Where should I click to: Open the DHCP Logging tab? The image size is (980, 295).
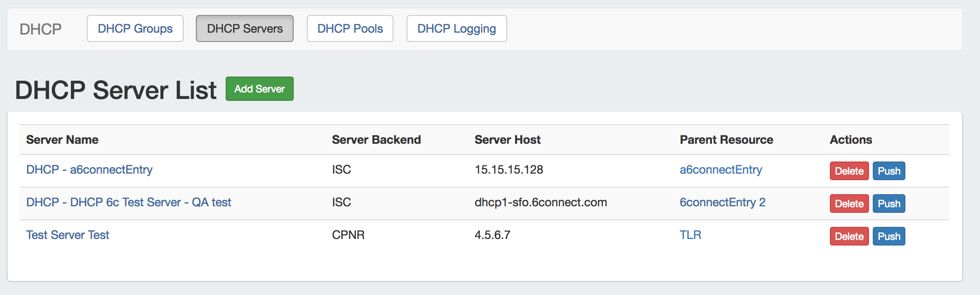tap(456, 28)
